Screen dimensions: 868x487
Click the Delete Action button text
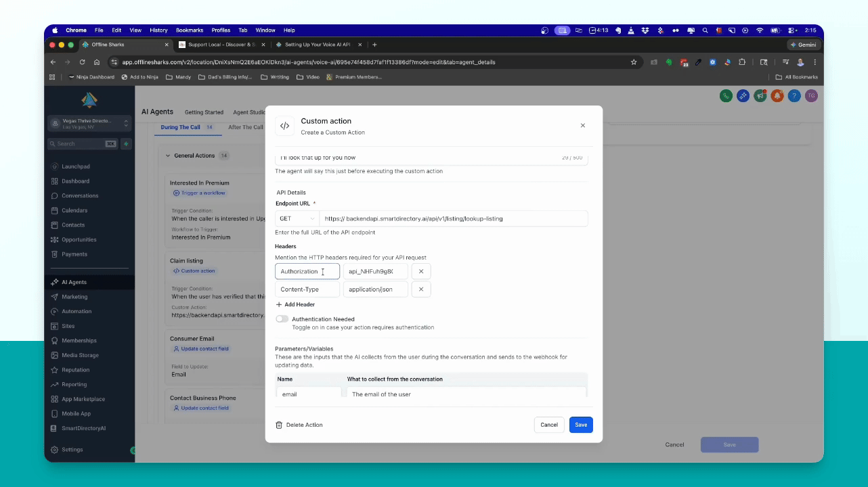pos(305,425)
